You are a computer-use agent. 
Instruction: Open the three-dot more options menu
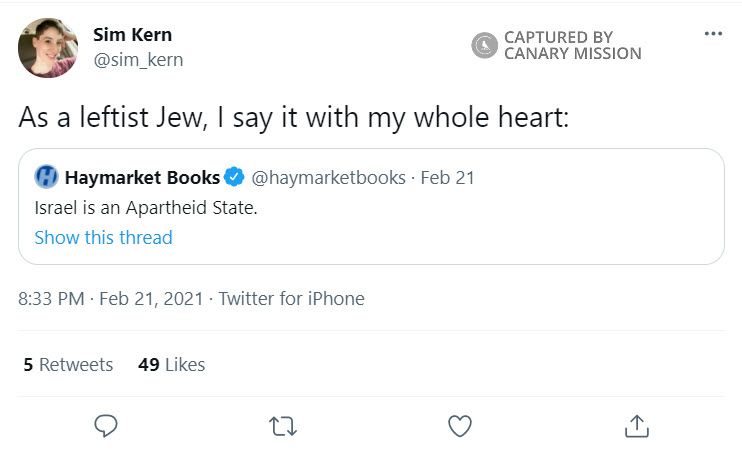712,34
